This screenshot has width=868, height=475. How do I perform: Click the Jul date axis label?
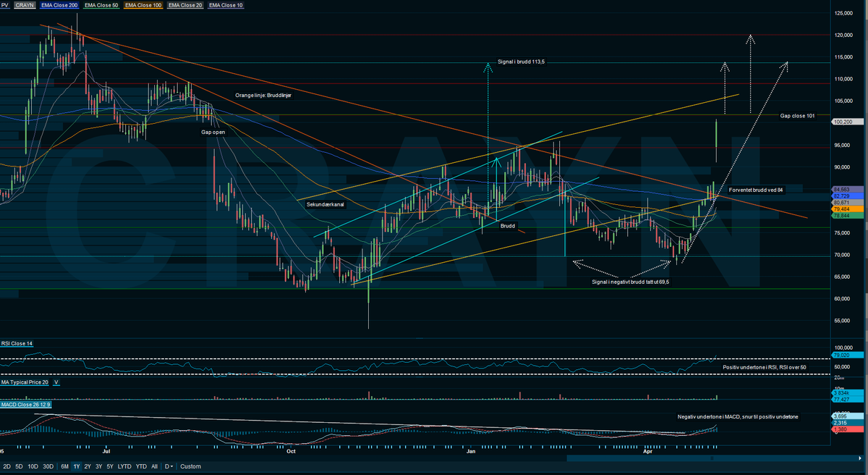click(106, 450)
